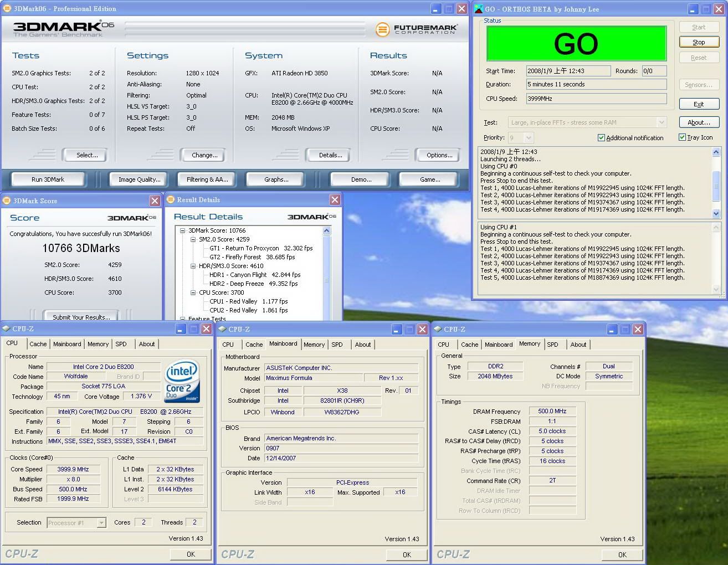Click the middle CPU-Z window title icon

pyautogui.click(x=222, y=329)
